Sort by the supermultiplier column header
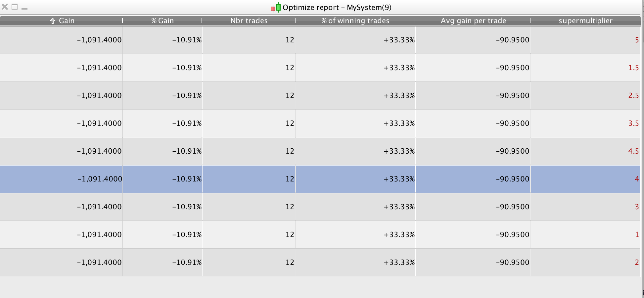This screenshot has height=298, width=644. pos(585,21)
